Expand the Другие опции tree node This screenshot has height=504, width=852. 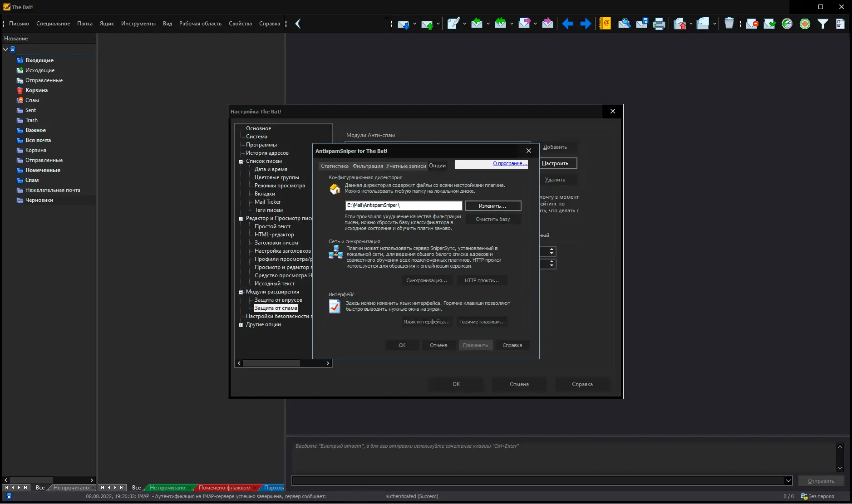[x=241, y=325]
